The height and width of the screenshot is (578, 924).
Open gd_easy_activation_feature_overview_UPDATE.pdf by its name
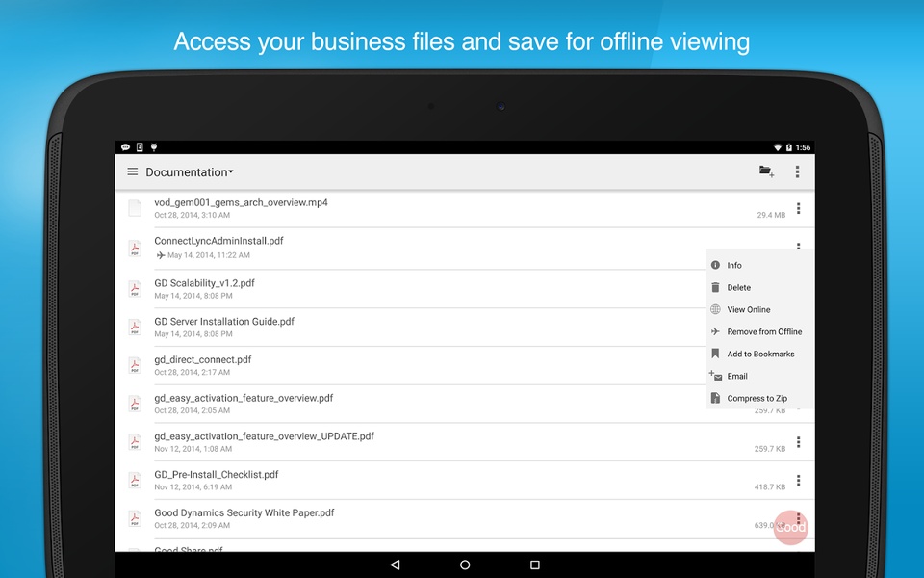[x=264, y=436]
